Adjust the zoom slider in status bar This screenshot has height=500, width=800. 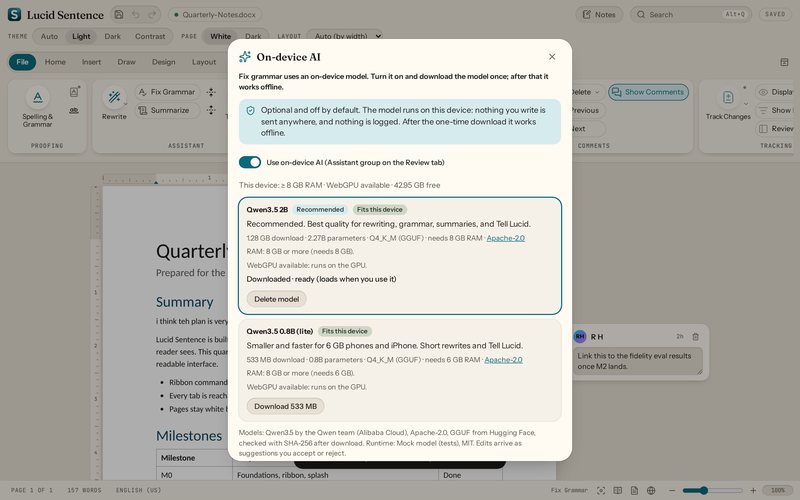[x=712, y=490]
